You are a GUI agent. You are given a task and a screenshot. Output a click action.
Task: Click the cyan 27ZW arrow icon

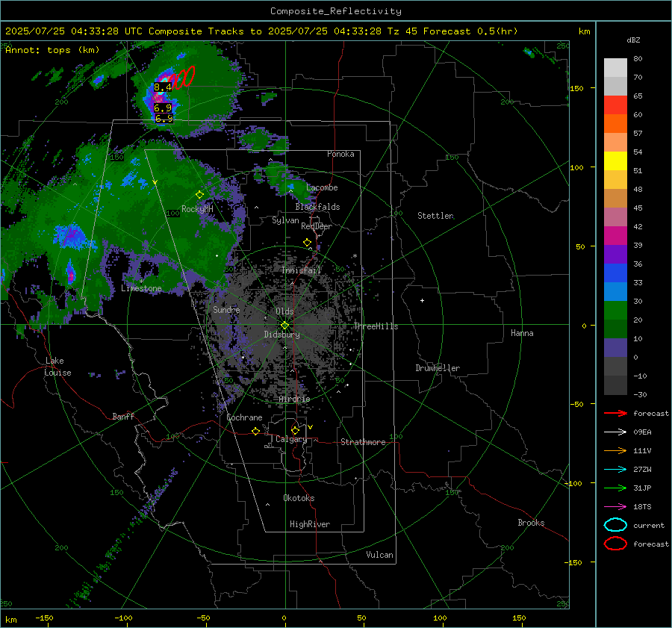click(x=615, y=470)
